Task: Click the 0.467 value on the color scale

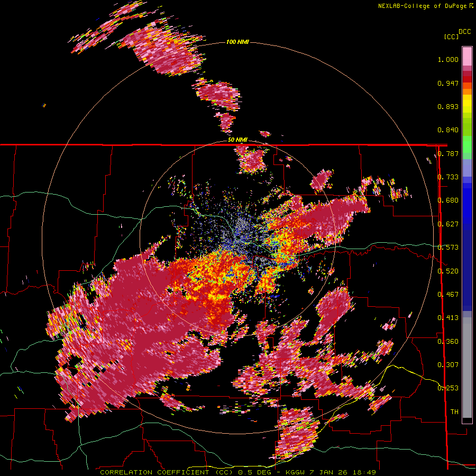Action: 448,295
